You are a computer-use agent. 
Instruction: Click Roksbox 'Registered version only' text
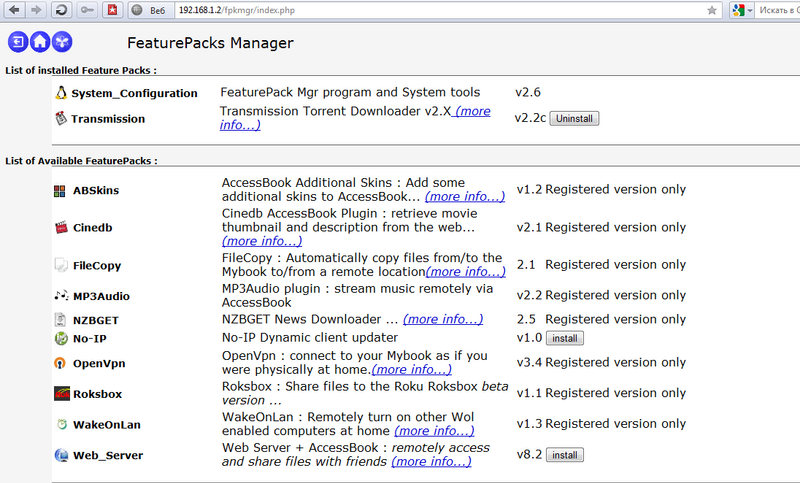[x=615, y=393]
